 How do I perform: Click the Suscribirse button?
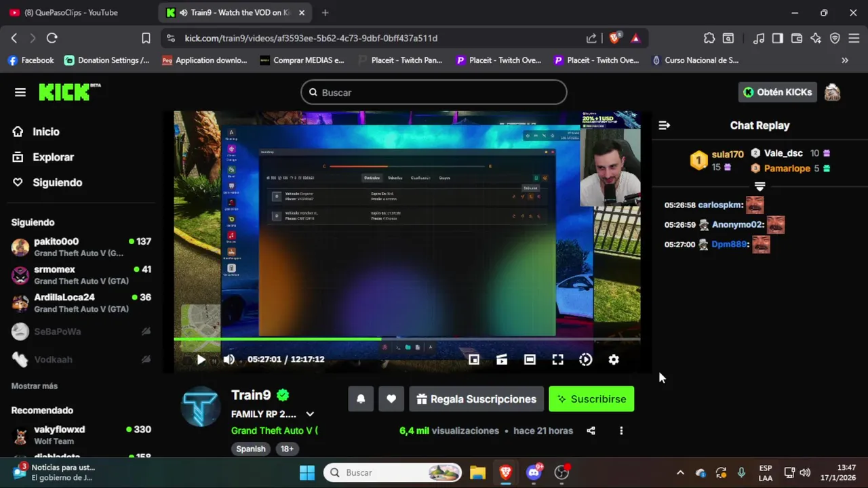tap(591, 399)
